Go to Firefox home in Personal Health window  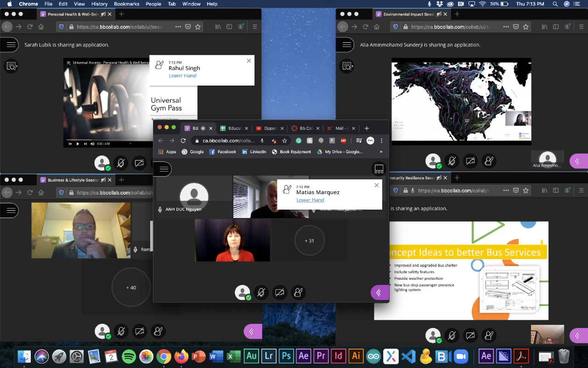tap(41, 27)
